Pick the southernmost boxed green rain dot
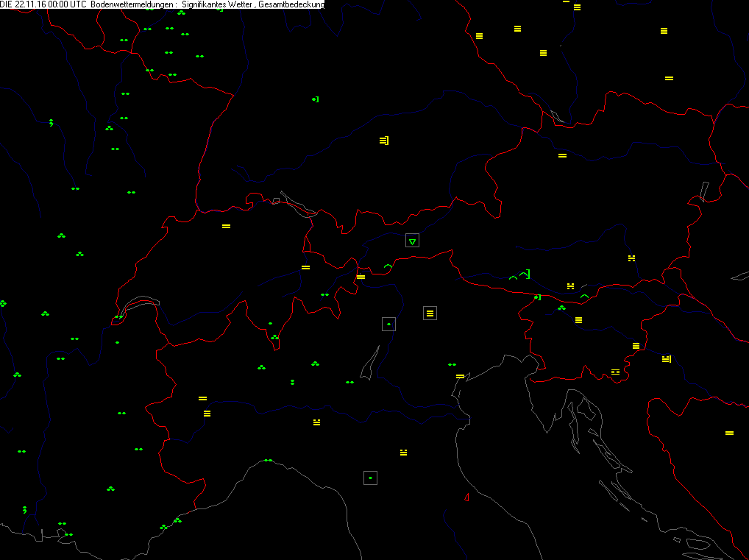Viewport: 749px width, 560px height. [x=370, y=478]
